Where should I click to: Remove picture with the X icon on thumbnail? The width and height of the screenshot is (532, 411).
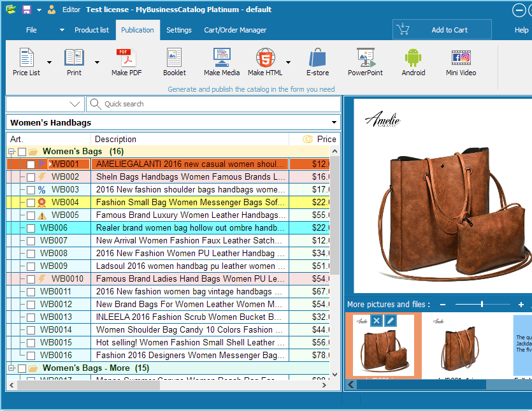(x=376, y=321)
